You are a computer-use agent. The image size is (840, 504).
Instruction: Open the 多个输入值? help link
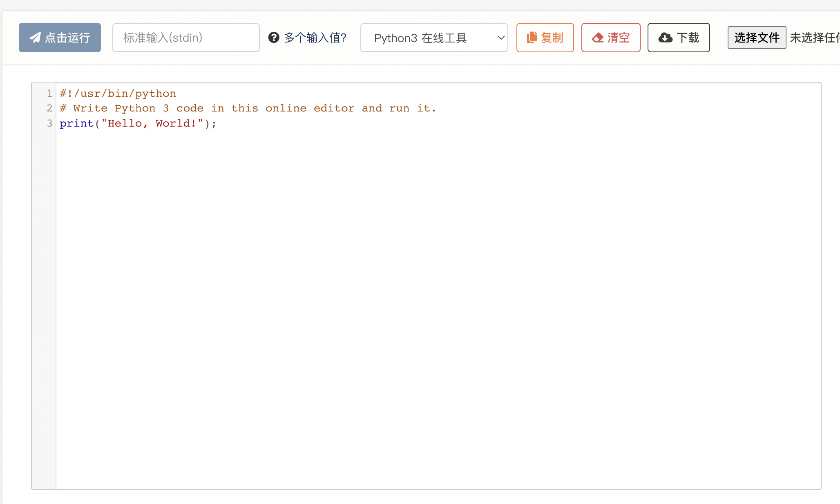coord(315,38)
